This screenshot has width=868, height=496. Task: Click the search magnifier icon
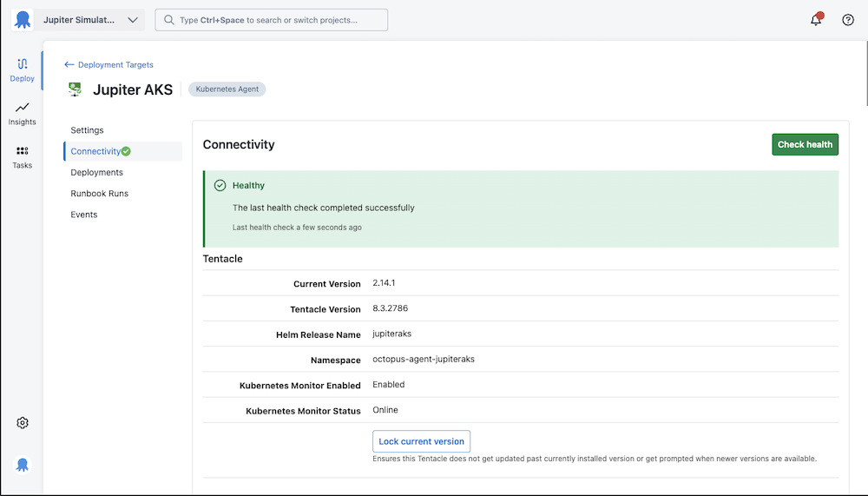tap(169, 20)
